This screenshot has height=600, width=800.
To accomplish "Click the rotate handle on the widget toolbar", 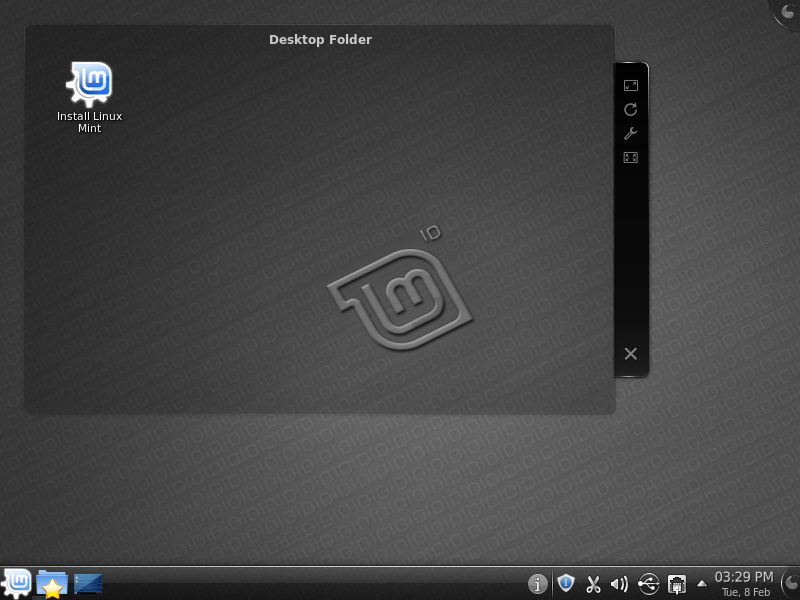I will (x=631, y=111).
